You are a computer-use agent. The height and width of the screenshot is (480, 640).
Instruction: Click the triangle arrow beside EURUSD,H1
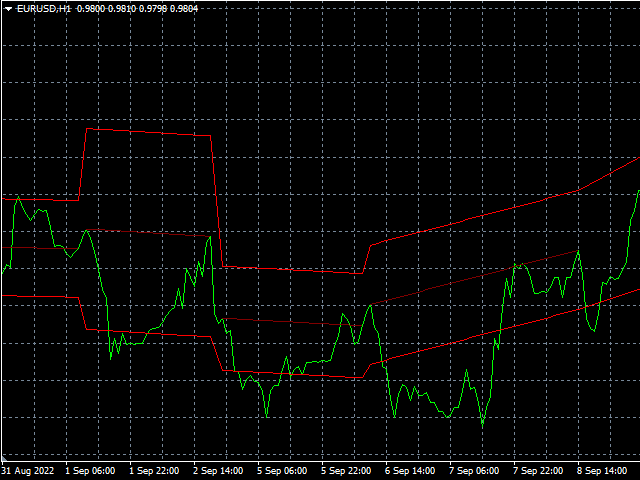(x=8, y=8)
